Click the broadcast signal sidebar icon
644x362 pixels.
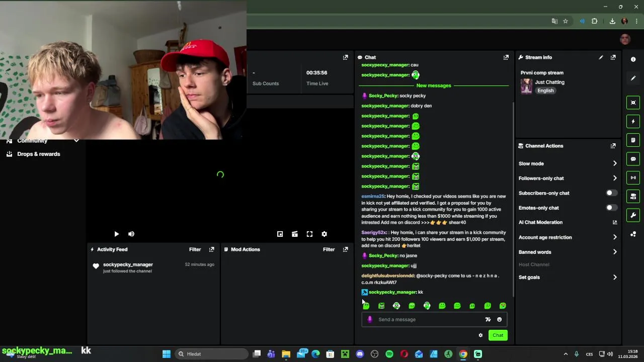[x=633, y=177]
